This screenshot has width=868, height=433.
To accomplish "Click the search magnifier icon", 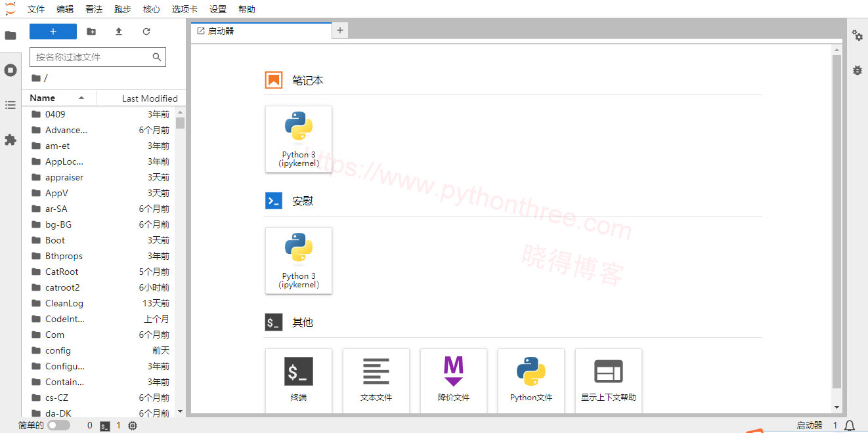I will (x=157, y=57).
